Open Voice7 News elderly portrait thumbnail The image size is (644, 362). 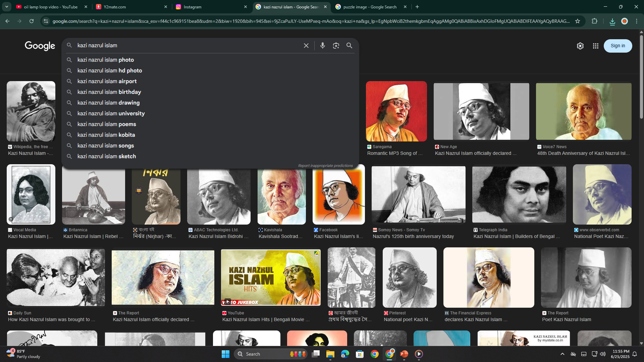tap(583, 111)
